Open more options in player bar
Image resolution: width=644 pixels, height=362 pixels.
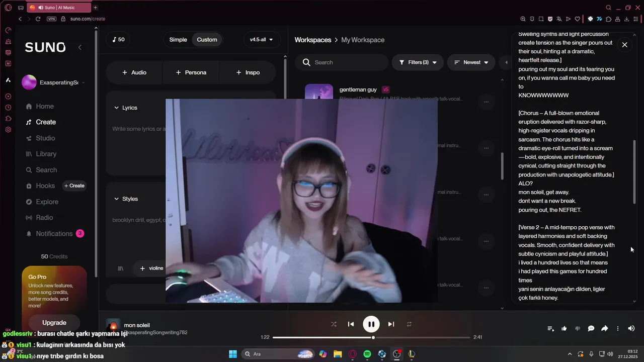[x=618, y=328]
